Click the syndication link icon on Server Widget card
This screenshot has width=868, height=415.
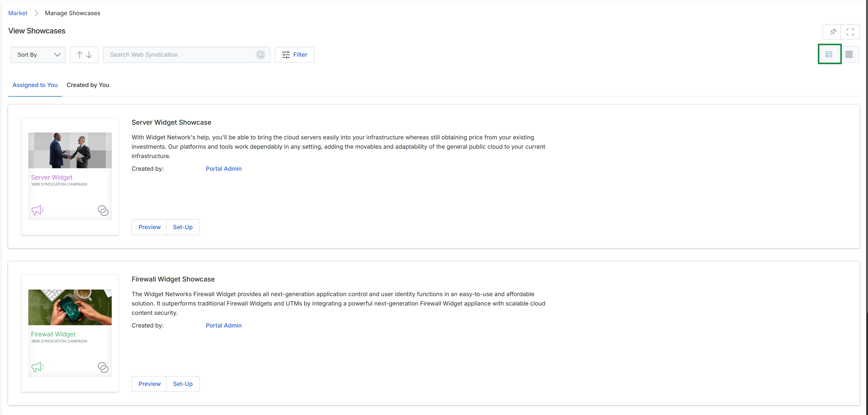(103, 210)
